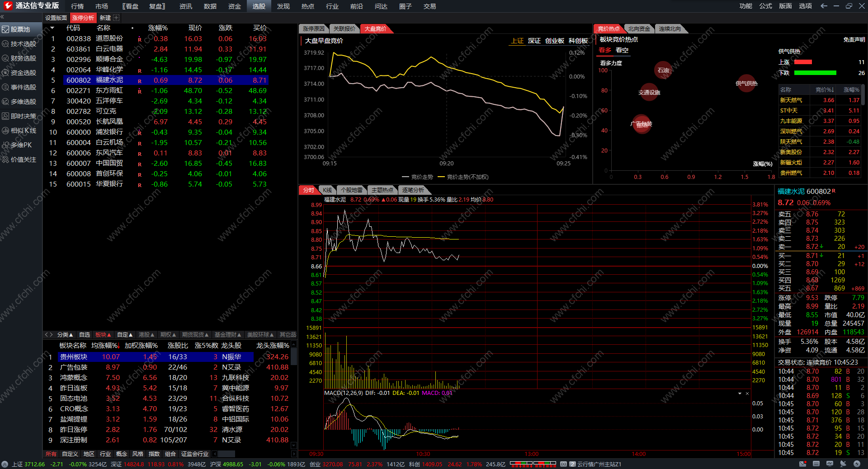Click the 设置版面 button
Image resolution: width=868 pixels, height=469 pixels.
coord(56,18)
